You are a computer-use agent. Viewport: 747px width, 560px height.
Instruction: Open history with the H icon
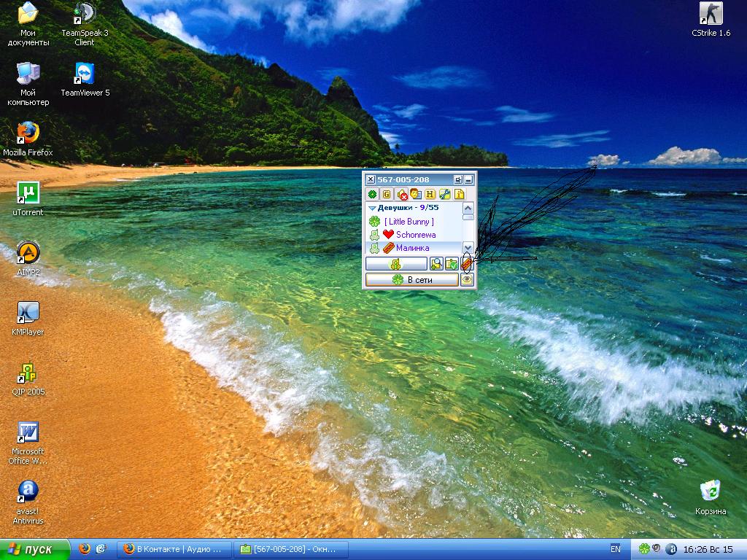tap(430, 194)
